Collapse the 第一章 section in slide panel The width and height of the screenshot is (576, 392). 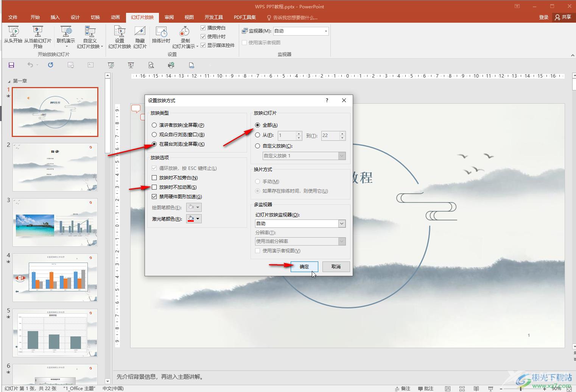(9, 81)
